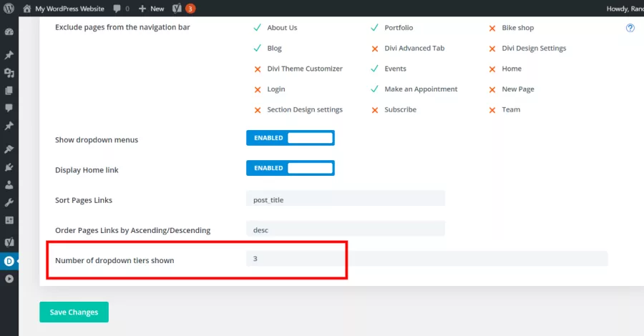The width and height of the screenshot is (644, 336).
Task: Click the Save Changes button
Action: pos(74,312)
